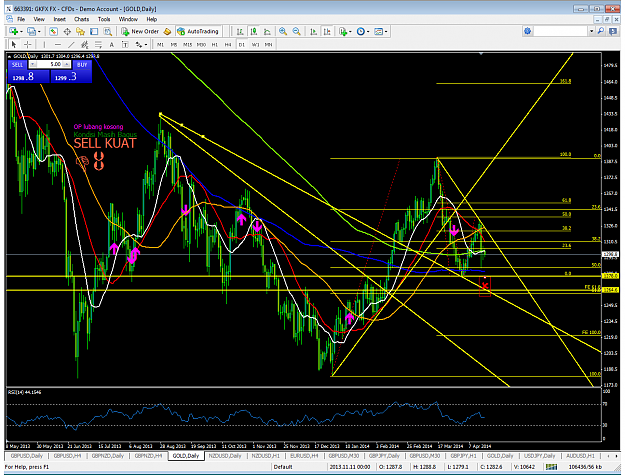
Task: Open the File menu
Action: tap(21, 19)
